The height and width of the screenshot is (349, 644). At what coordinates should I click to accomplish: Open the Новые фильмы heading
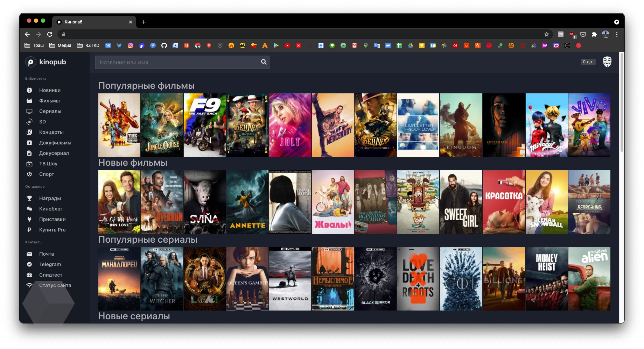point(133,163)
